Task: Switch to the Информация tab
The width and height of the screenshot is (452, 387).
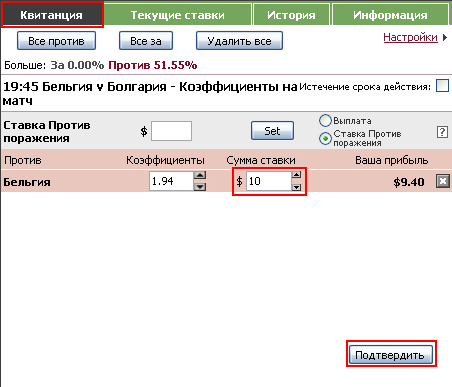Action: click(x=390, y=15)
